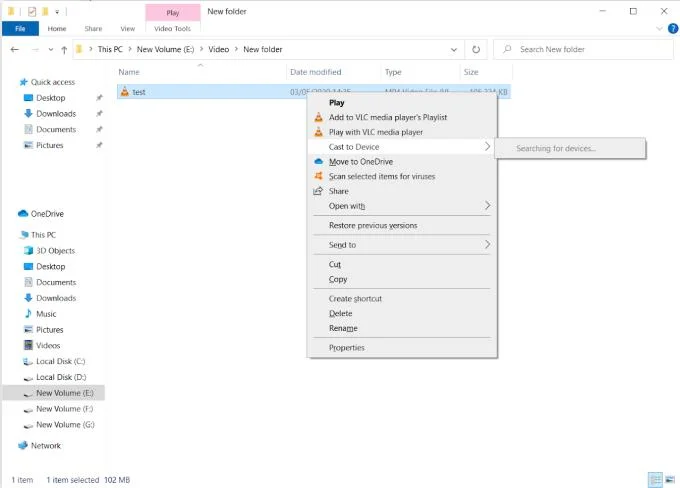Click the Search New folder field
Screen dimensions: 680x488
click(584, 49)
